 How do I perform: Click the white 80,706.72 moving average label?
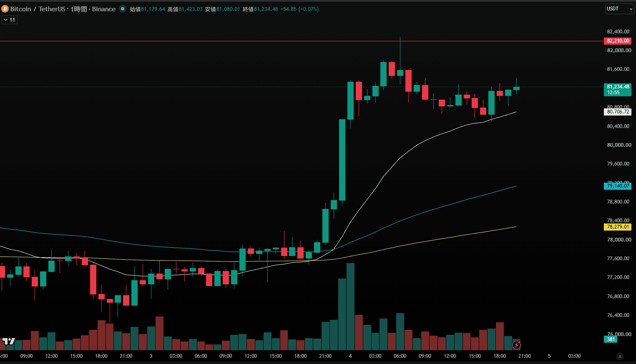(x=618, y=112)
